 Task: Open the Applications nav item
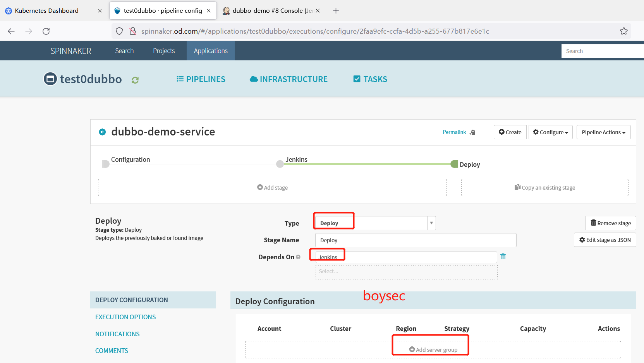pos(211,51)
